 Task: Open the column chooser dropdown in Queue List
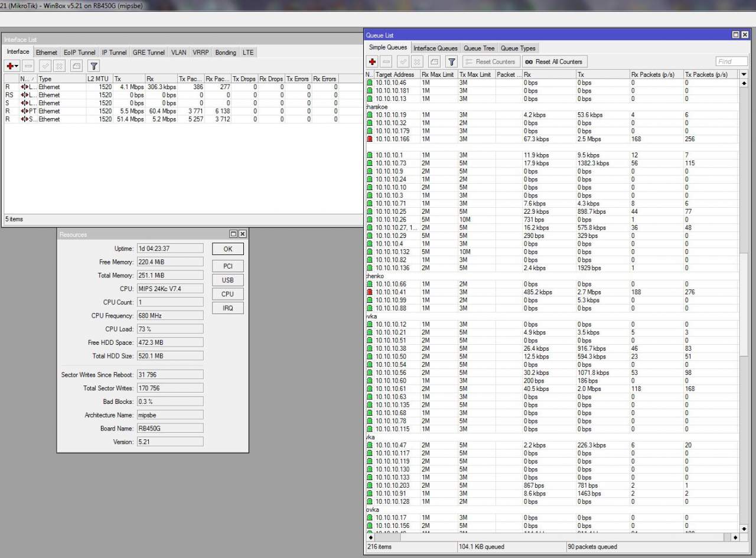click(x=743, y=74)
